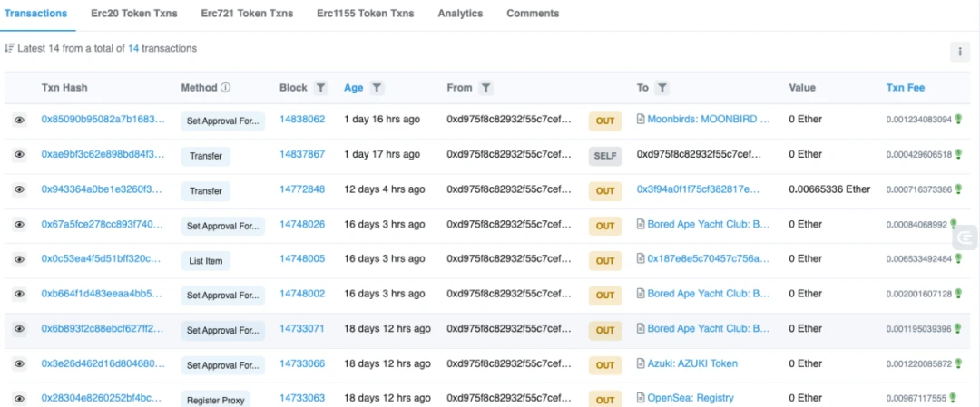Click the Method info circle icon

(226, 88)
